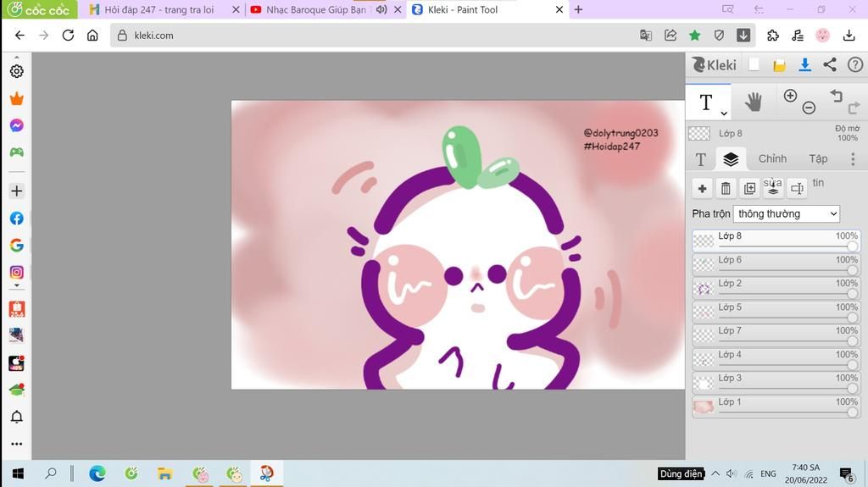Open the three-dot more tabs menu
This screenshot has height=487, width=868.
(853, 159)
